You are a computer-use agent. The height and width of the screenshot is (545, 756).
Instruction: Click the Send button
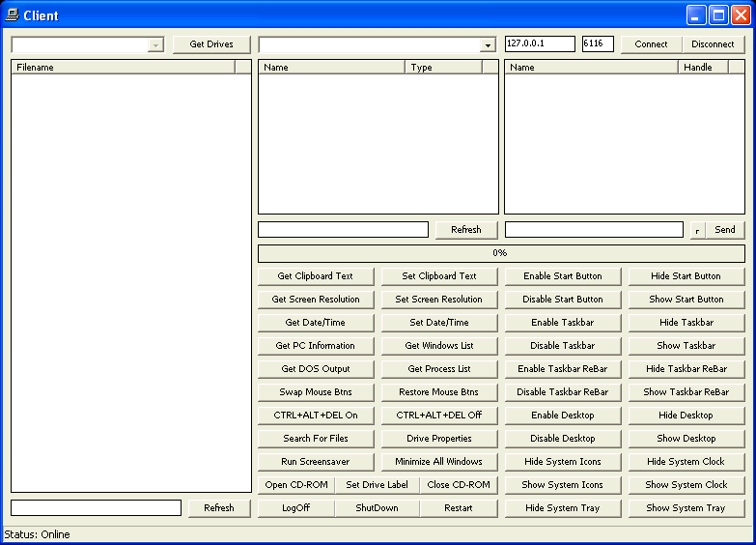point(725,230)
